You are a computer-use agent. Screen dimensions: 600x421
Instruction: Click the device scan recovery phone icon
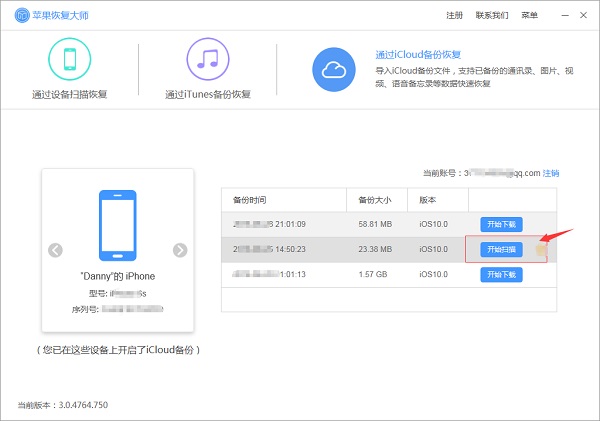[70, 58]
